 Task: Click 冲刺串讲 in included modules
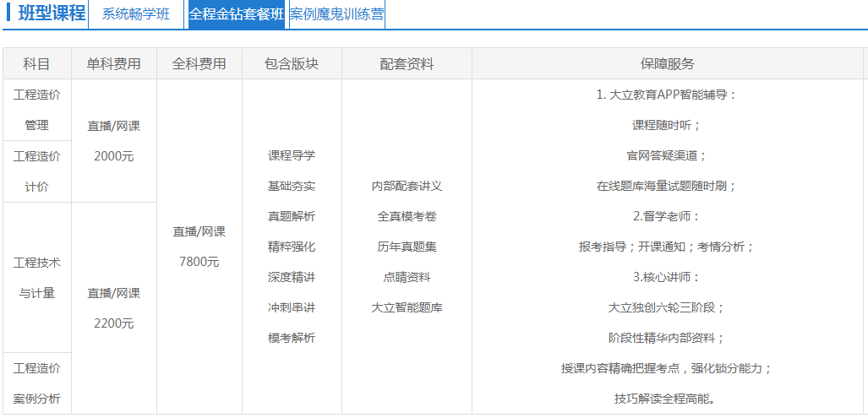[292, 307]
